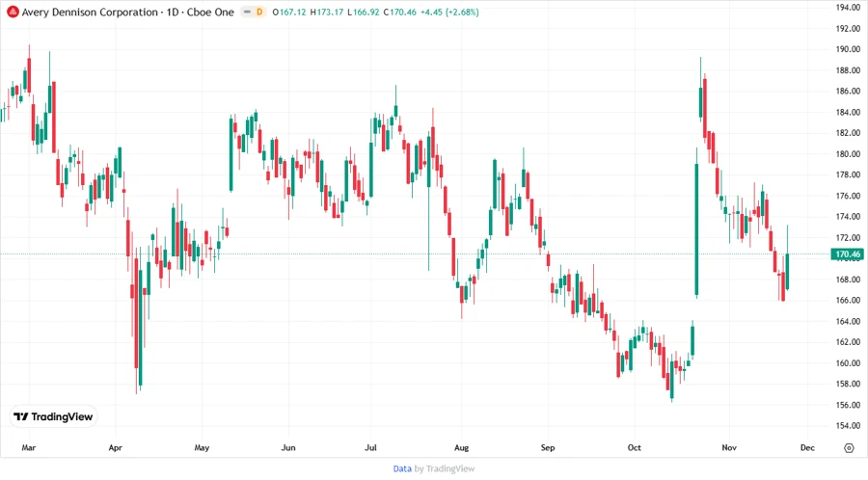
Task: Click the Oct label on time axis
Action: click(x=635, y=447)
